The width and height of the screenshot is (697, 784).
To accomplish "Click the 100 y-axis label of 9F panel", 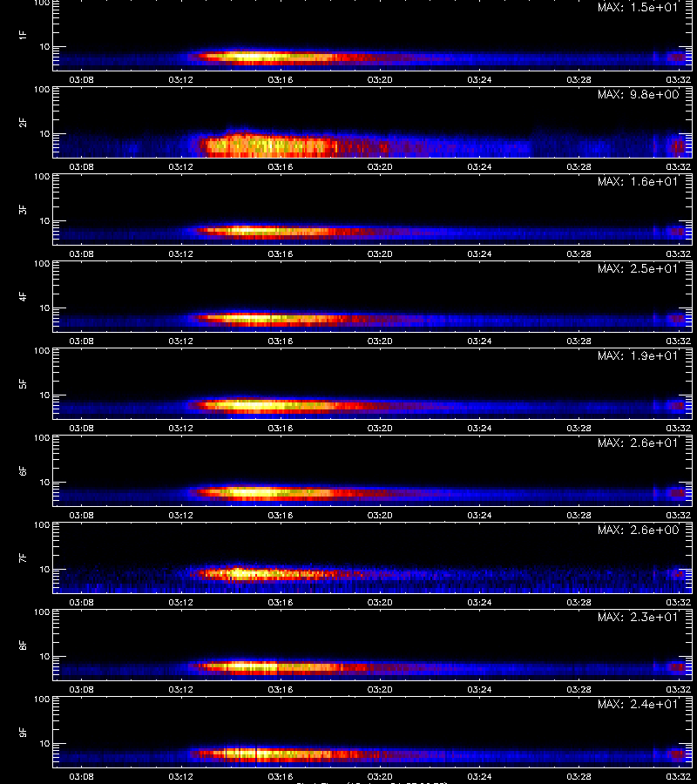I will (42, 700).
